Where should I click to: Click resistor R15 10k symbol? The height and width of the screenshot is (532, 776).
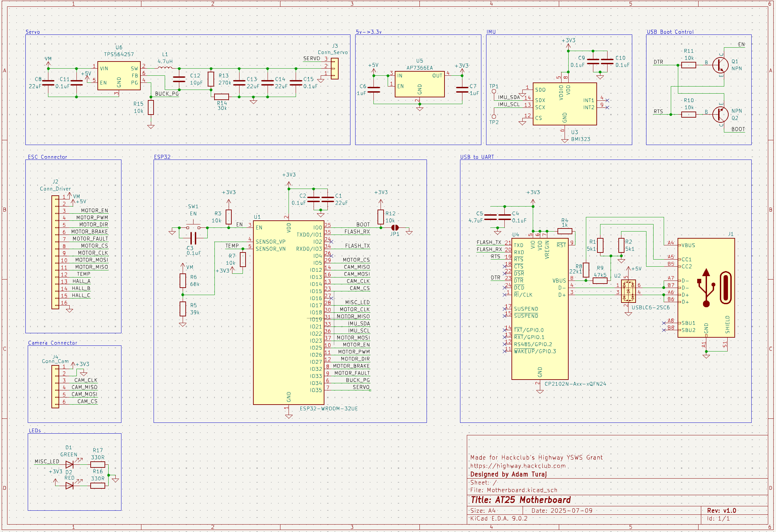click(x=151, y=107)
